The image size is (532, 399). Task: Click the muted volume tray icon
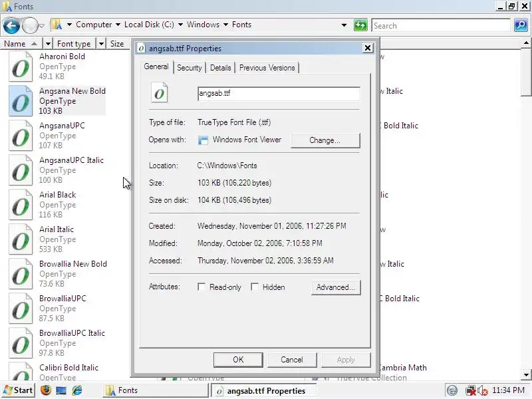click(483, 391)
